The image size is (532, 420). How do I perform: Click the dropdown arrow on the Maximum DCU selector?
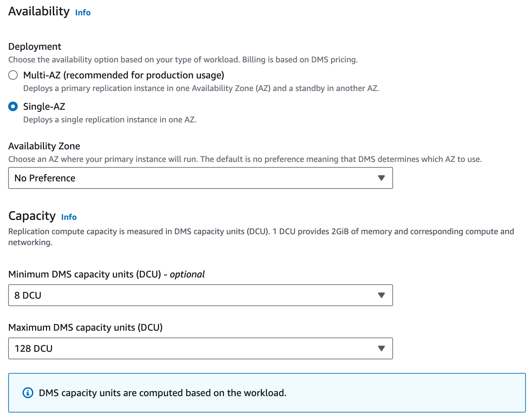pyautogui.click(x=381, y=348)
